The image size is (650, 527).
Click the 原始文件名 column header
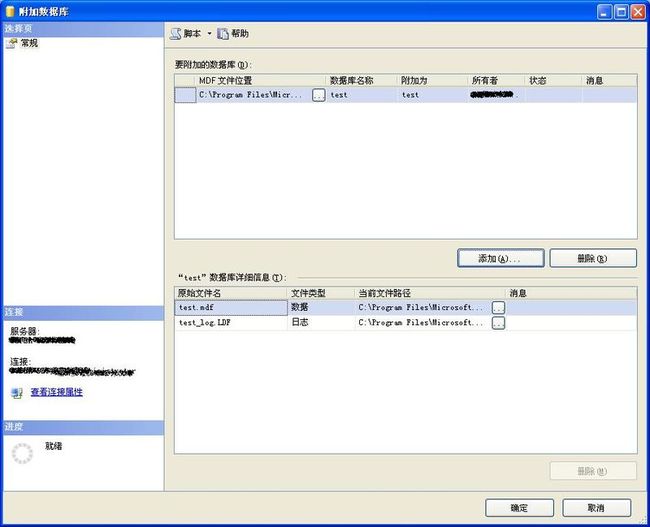[x=231, y=293]
